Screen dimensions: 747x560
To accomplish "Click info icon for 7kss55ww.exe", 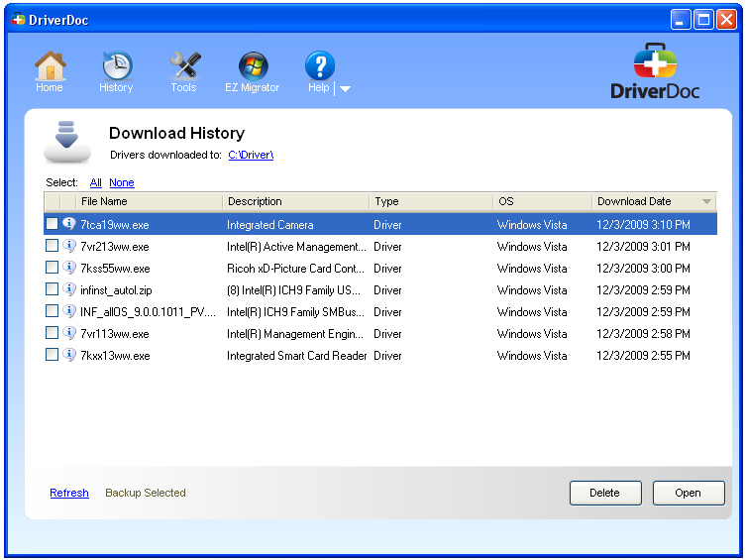I will click(x=69, y=268).
